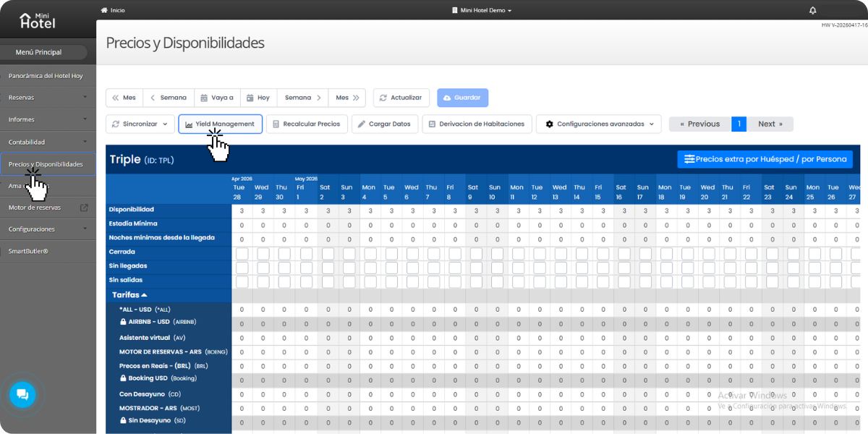Open Panorámica del Hotel Hoy
868x434 pixels.
(48, 76)
